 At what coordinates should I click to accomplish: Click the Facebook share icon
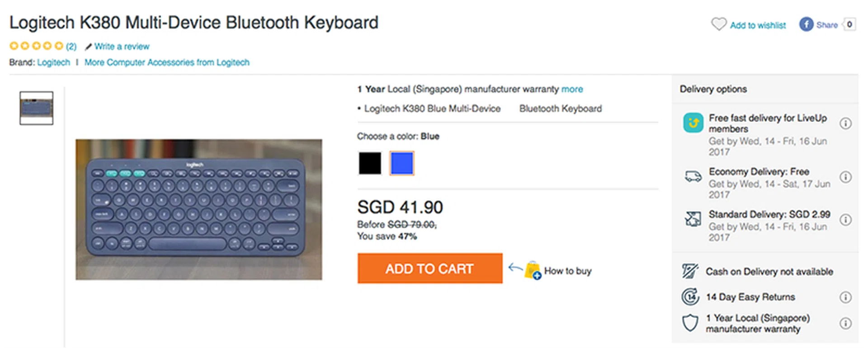point(806,24)
